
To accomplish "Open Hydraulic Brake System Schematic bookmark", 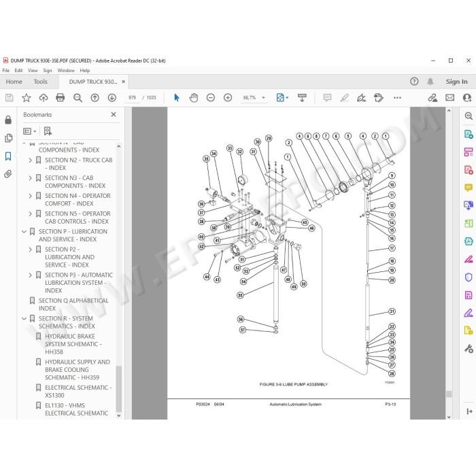I will coord(73,344).
